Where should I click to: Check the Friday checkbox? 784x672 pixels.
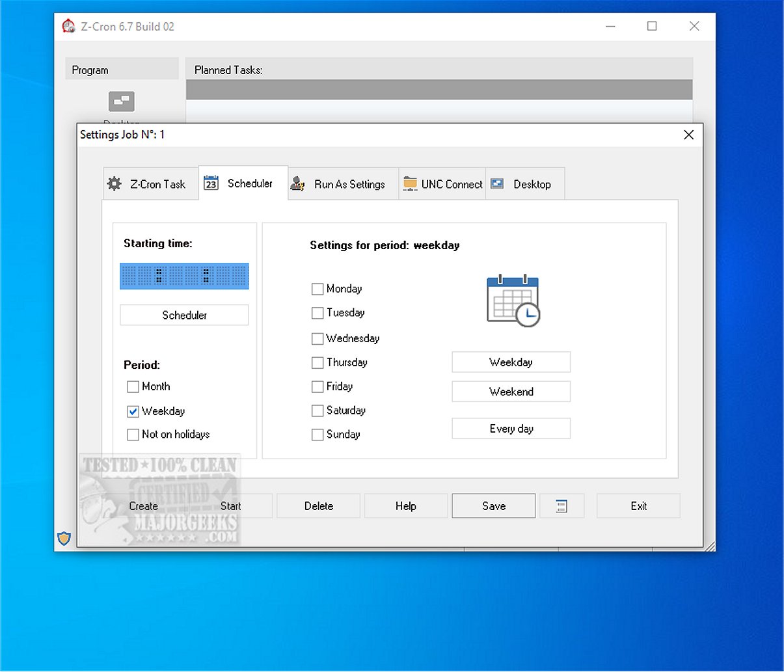tap(318, 386)
